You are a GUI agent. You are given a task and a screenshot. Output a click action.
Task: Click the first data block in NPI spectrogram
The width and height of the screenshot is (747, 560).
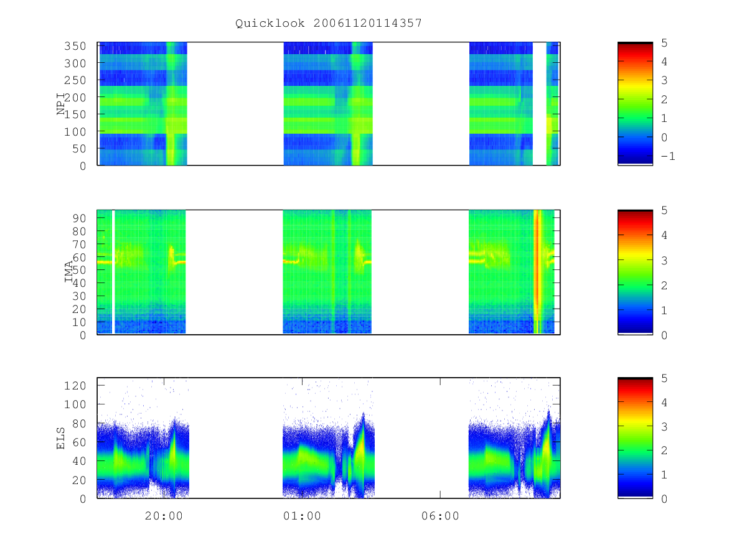click(143, 104)
